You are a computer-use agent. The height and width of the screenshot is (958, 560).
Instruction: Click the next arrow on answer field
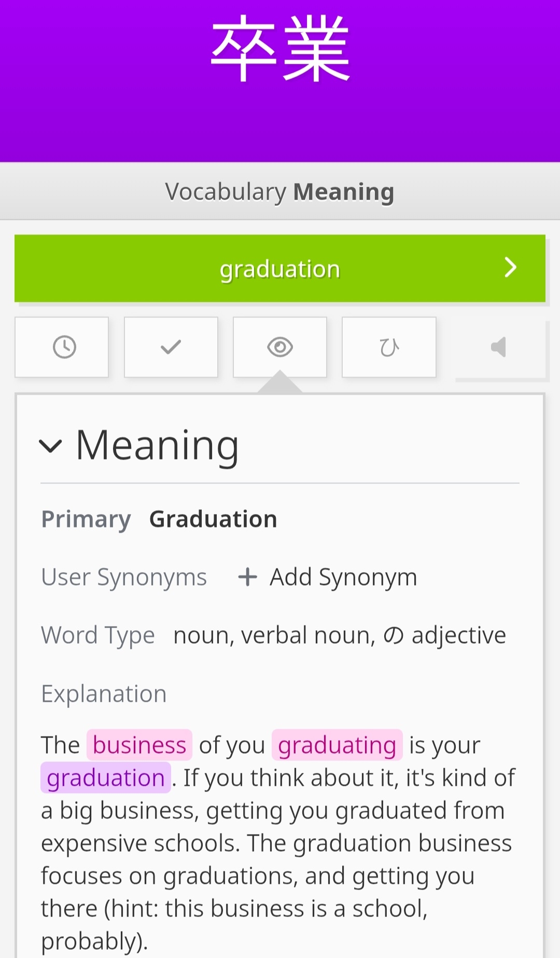click(x=511, y=268)
